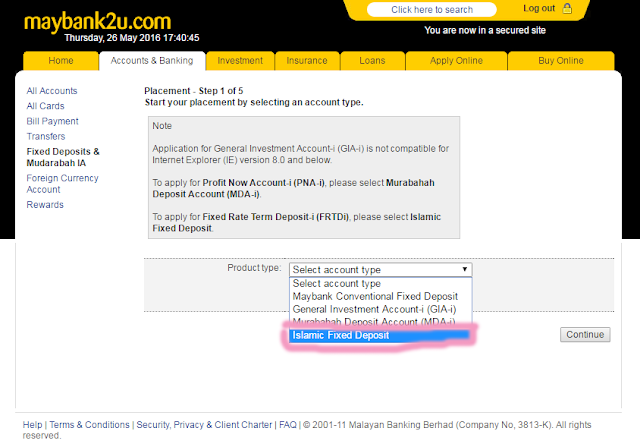Open Security, Privacy & Client Charter
The height and width of the screenshot is (447, 640).
[204, 425]
